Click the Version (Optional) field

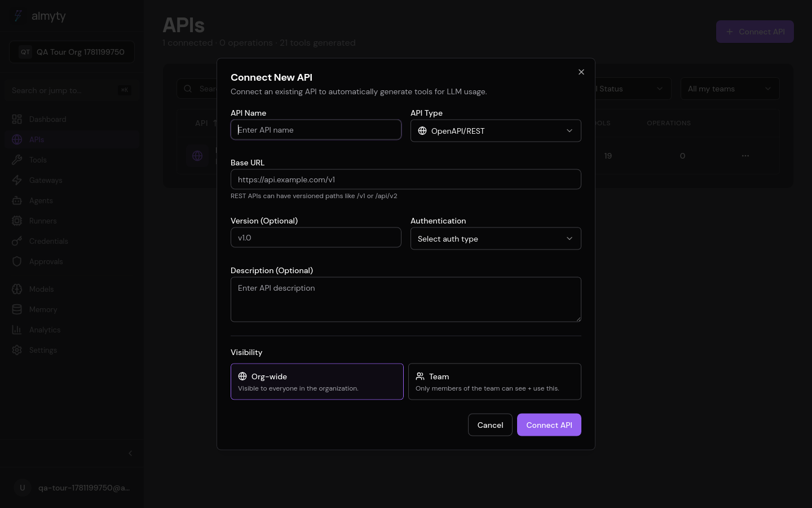[x=316, y=238]
